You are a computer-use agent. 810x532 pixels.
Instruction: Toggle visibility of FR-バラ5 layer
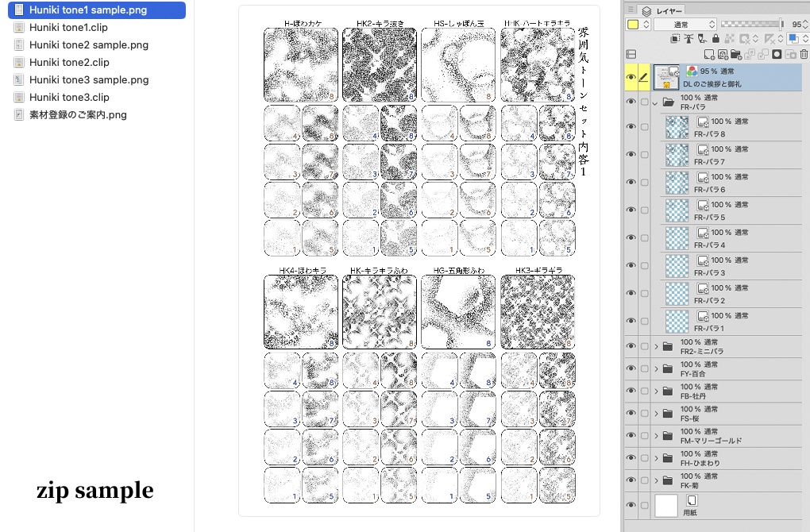(631, 210)
